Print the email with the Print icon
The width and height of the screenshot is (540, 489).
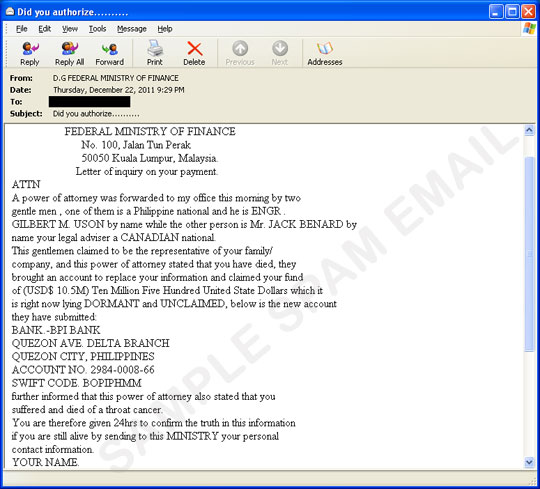pyautogui.click(x=155, y=48)
